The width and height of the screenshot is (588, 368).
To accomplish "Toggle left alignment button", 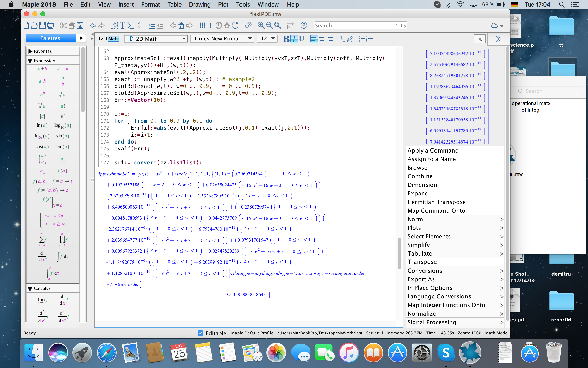I will (x=314, y=39).
